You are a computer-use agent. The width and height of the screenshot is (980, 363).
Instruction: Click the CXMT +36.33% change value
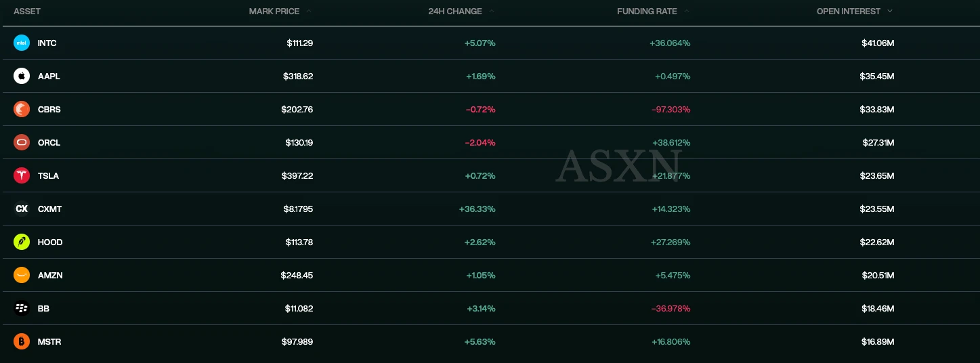pos(477,209)
